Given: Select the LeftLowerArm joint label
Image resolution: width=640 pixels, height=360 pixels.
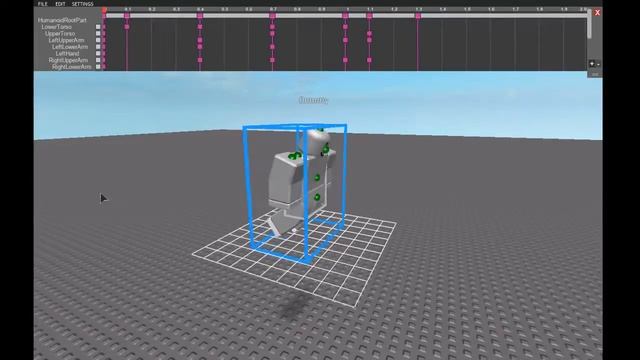Looking at the screenshot, I should click(x=70, y=47).
